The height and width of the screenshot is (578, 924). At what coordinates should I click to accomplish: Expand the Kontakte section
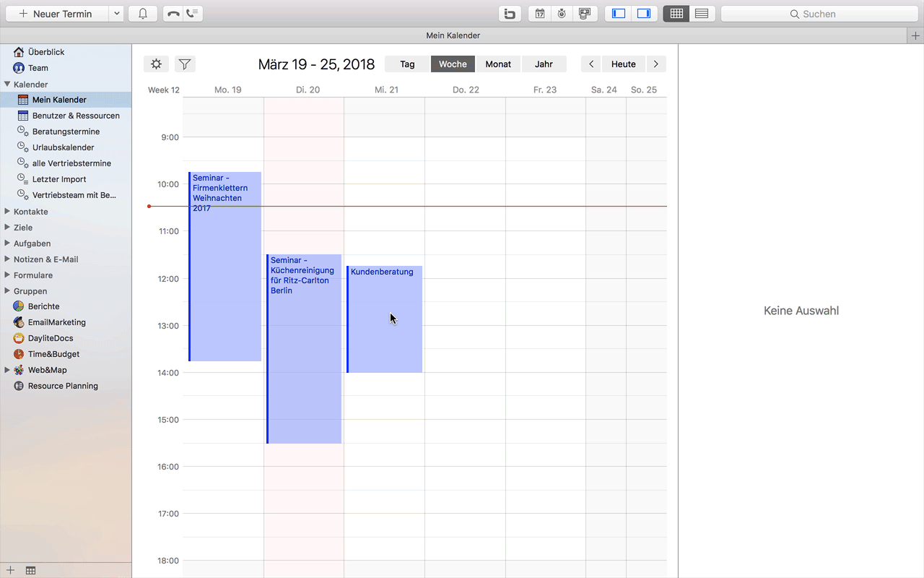pos(7,212)
